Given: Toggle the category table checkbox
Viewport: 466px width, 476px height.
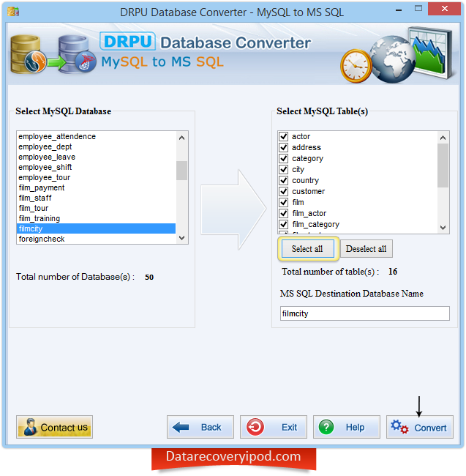Looking at the screenshot, I should click(x=284, y=158).
